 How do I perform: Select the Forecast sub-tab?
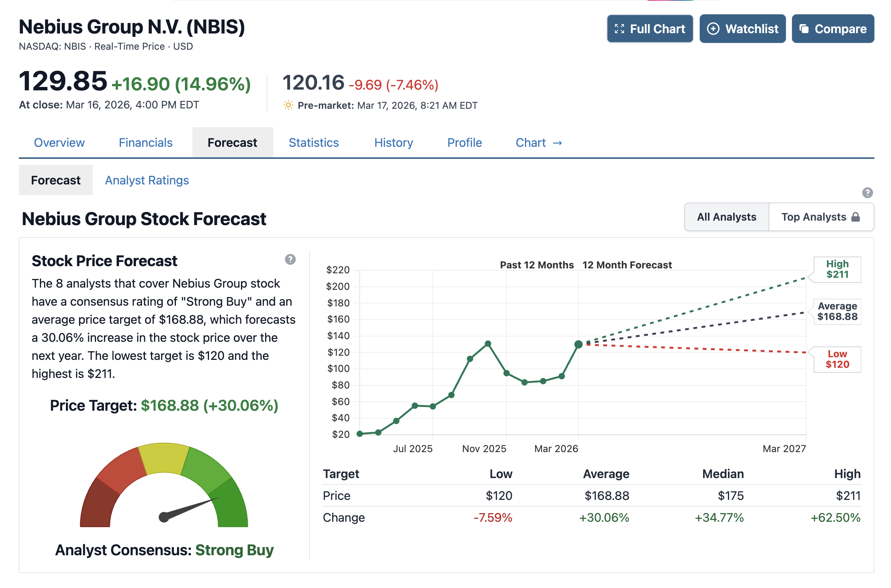tap(56, 180)
